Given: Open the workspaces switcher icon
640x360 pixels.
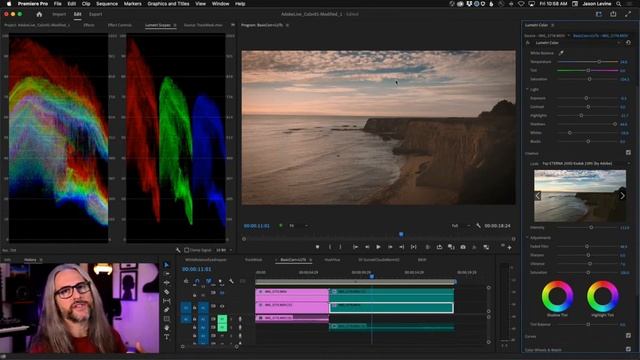Looking at the screenshot, I should (x=599, y=14).
